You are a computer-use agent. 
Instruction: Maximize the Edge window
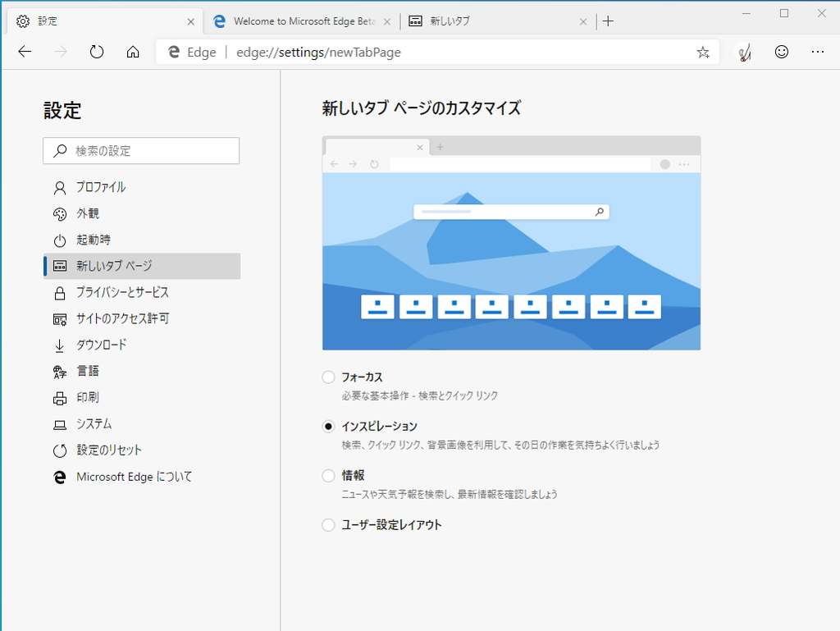tap(784, 13)
